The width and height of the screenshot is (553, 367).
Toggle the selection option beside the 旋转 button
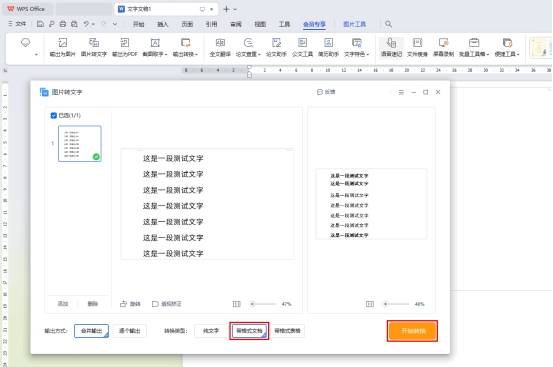point(155,304)
